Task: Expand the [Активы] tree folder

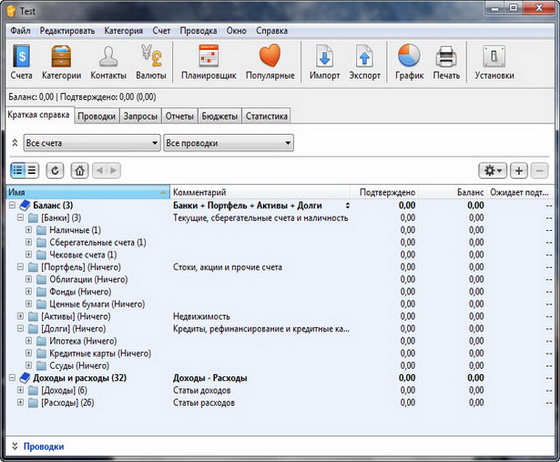Action: click(x=20, y=316)
